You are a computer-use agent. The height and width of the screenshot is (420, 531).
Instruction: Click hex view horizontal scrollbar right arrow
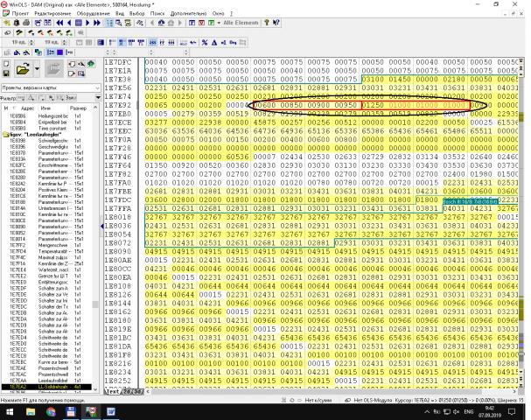514,391
